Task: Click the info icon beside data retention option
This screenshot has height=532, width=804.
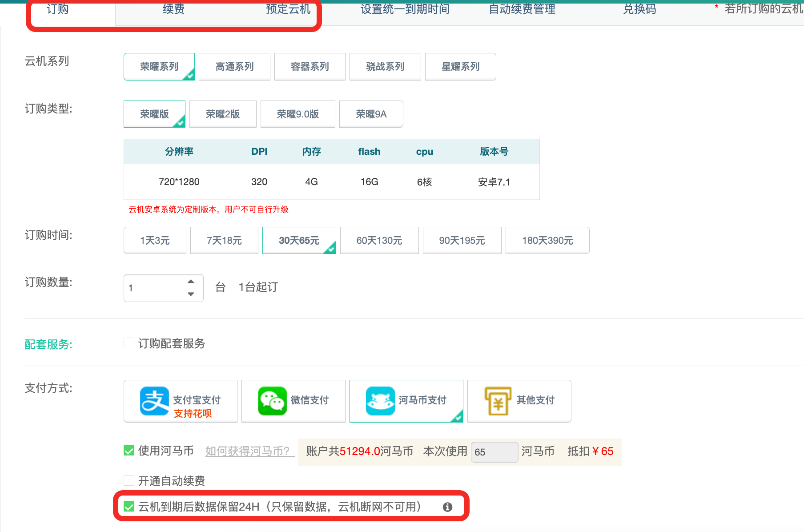Action: tap(447, 507)
